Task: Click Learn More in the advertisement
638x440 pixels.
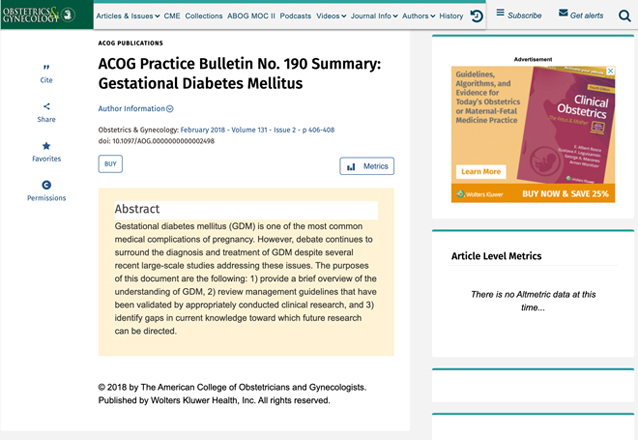Action: click(481, 171)
